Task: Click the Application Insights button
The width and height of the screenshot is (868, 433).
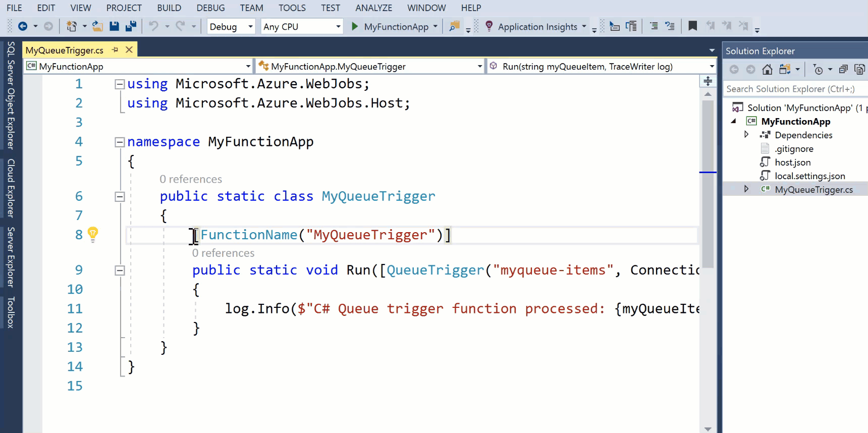Action: coord(536,27)
